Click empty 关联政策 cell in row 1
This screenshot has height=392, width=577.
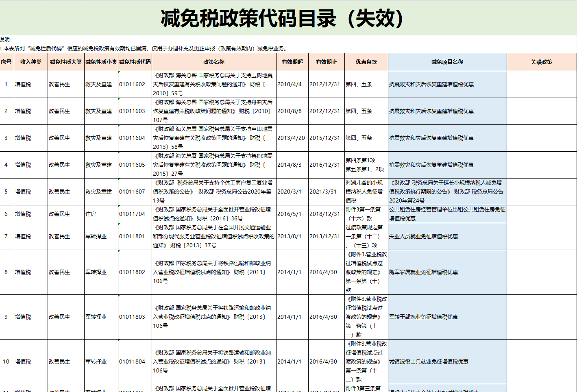(x=542, y=84)
